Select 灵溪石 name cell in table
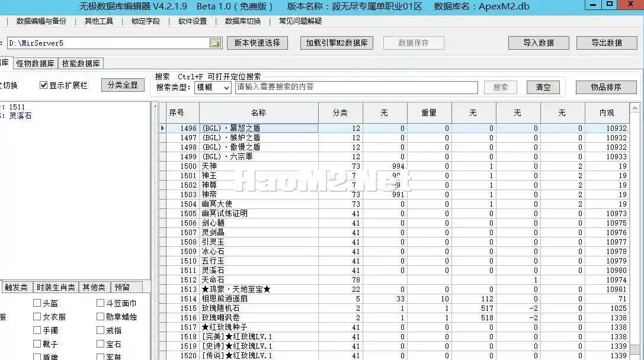The width and height of the screenshot is (644, 360). tap(259, 270)
